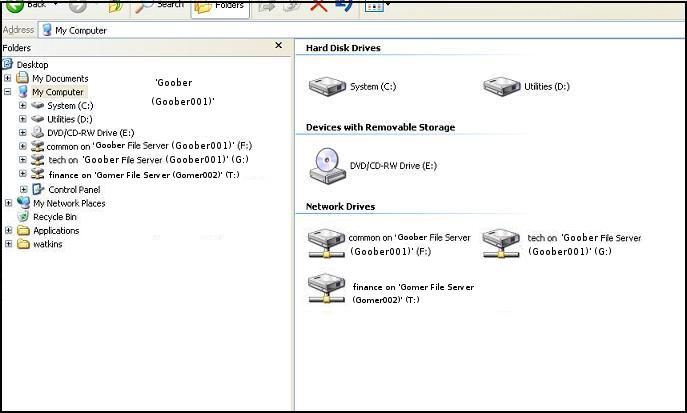Select the Applications folder in the tree
687x413 pixels.
pyautogui.click(x=55, y=231)
